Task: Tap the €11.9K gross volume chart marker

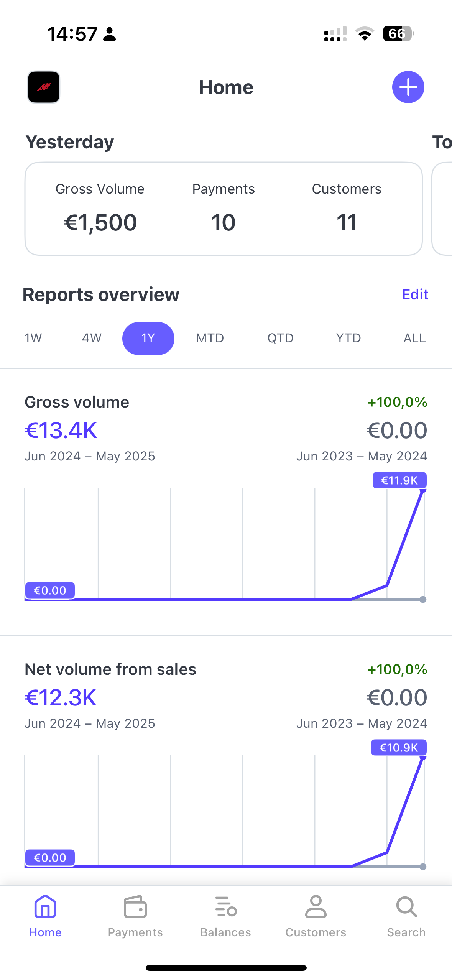Action: 399,480
